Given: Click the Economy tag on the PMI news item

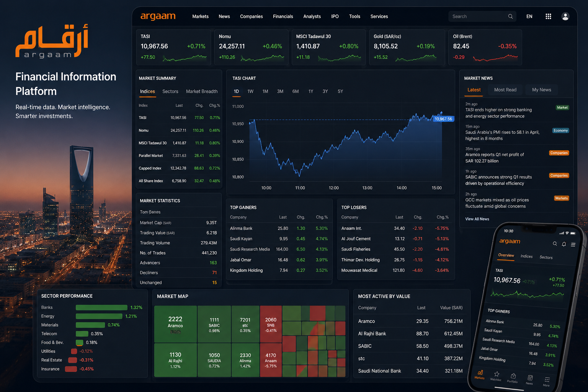Looking at the screenshot, I should click(561, 131).
